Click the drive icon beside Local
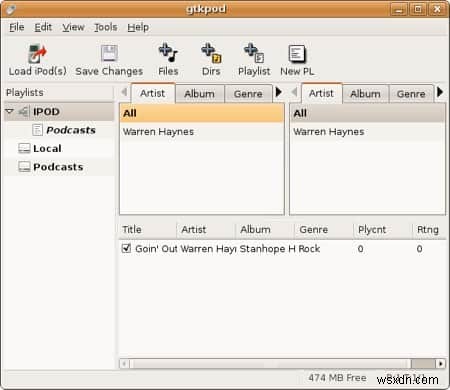This screenshot has height=390, width=450. point(24,148)
